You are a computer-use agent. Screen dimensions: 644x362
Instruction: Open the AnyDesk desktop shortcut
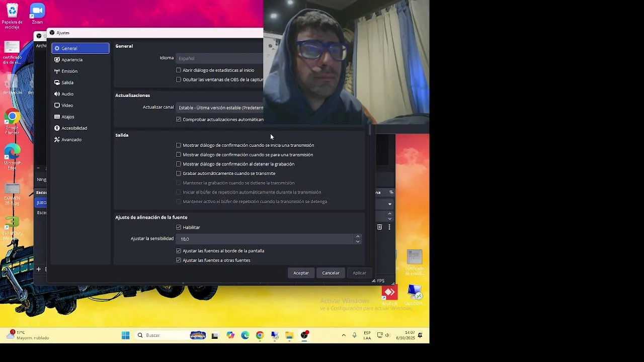[389, 296]
